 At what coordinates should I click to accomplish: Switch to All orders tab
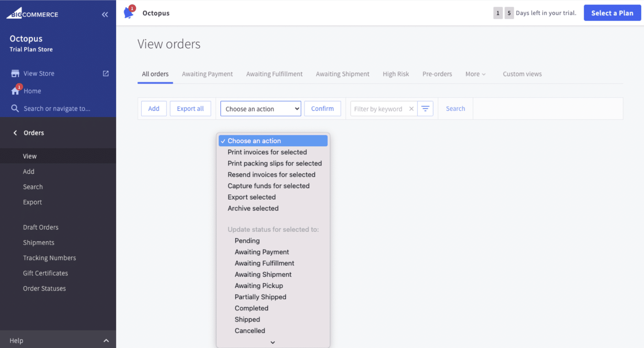[x=155, y=74]
